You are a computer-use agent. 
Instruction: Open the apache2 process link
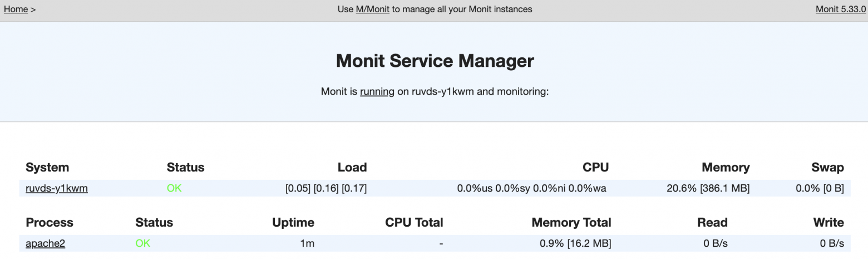coord(45,243)
